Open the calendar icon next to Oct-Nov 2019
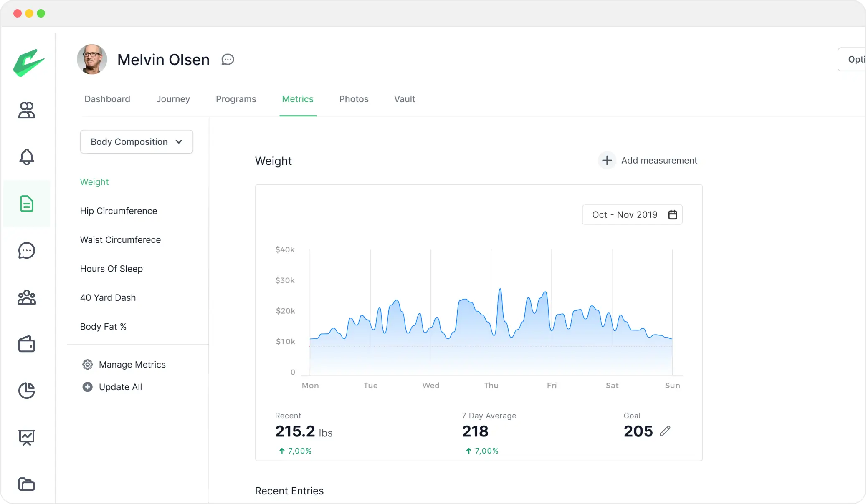 click(672, 214)
